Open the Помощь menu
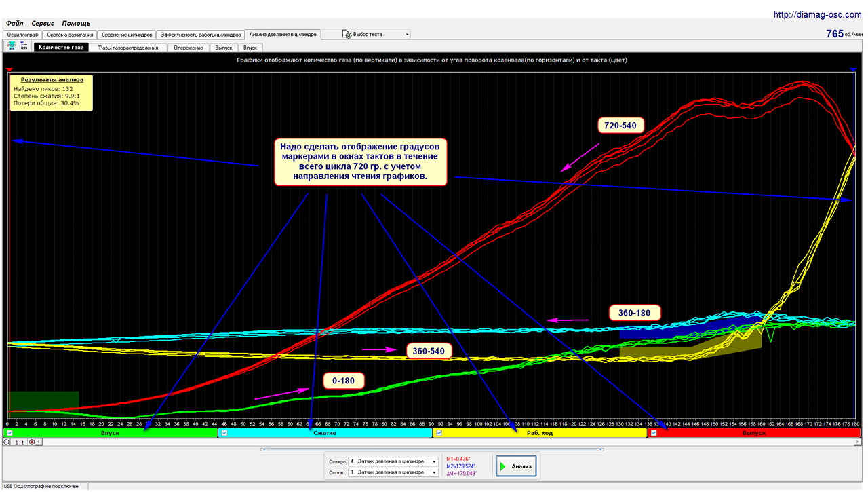 pos(76,23)
